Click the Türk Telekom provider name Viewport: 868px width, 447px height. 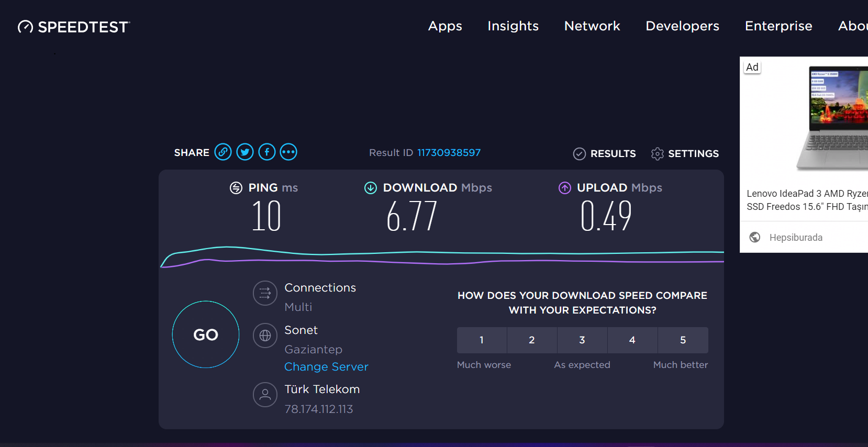[x=322, y=389]
